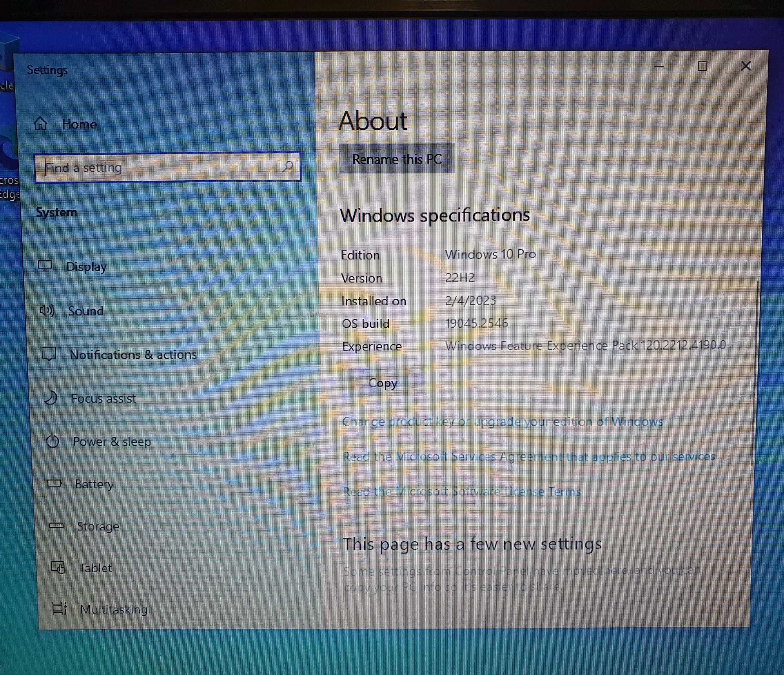Click the Windows 10 Pro edition value

coord(490,254)
